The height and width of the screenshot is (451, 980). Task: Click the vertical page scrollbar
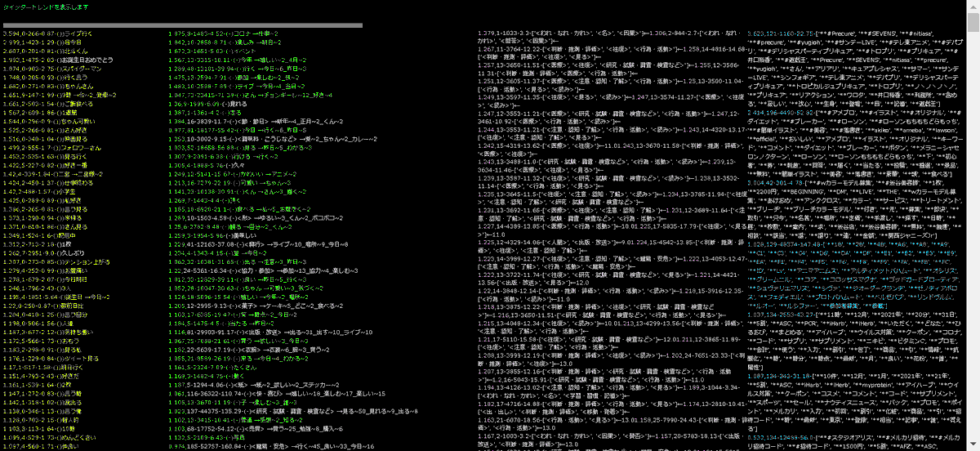coord(973,225)
